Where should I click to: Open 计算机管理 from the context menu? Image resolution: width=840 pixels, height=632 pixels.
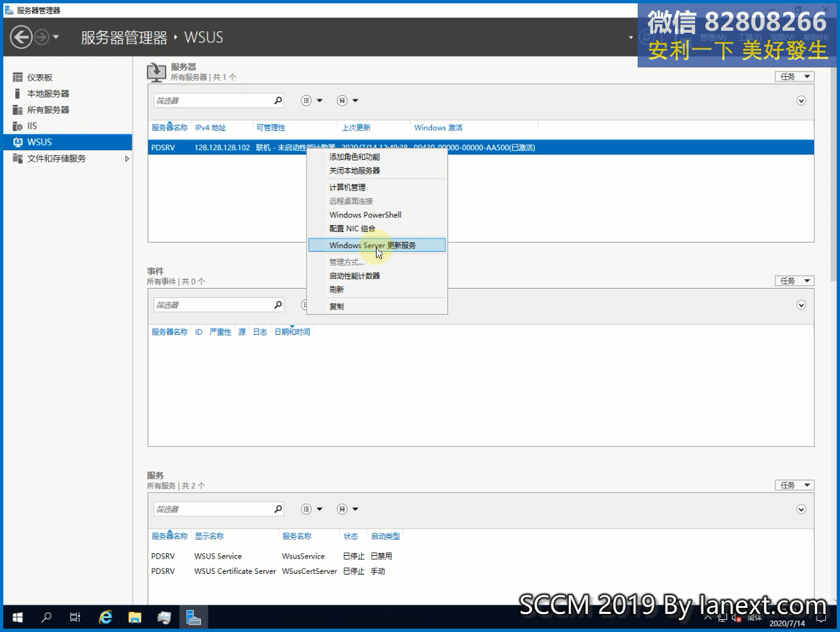(x=377, y=188)
